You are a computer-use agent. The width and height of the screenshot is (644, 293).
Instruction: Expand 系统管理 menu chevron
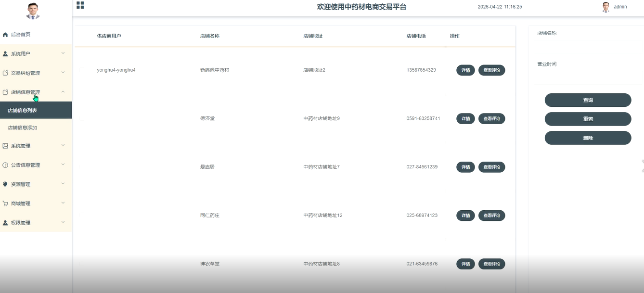point(63,145)
